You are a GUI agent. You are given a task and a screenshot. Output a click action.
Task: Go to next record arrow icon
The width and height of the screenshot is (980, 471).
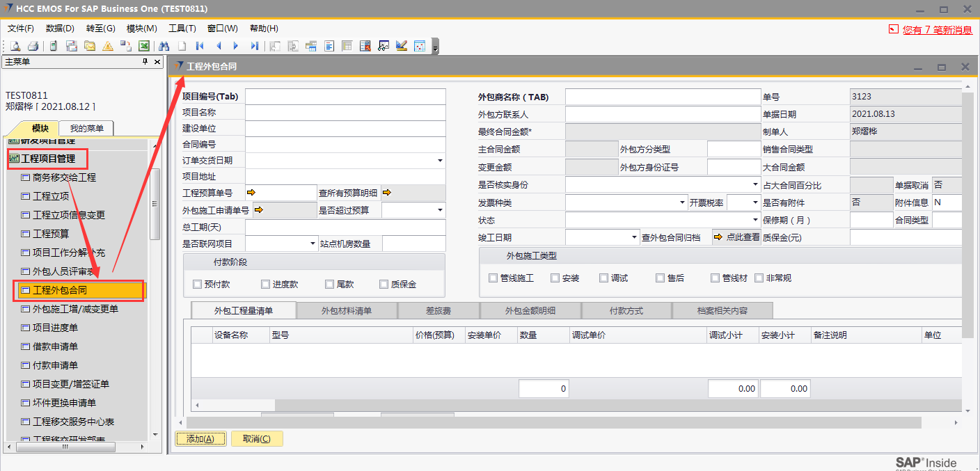tap(236, 46)
